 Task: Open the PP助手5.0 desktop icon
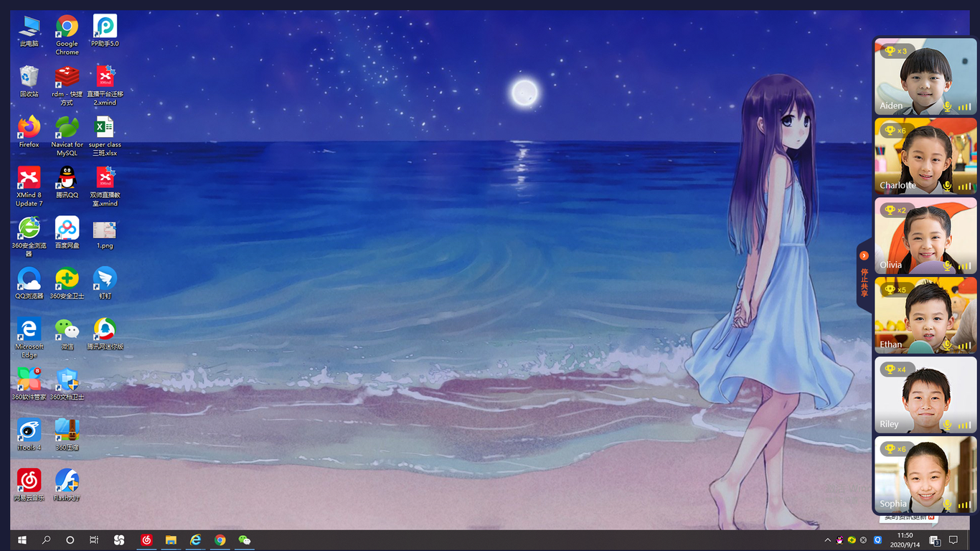tap(105, 32)
